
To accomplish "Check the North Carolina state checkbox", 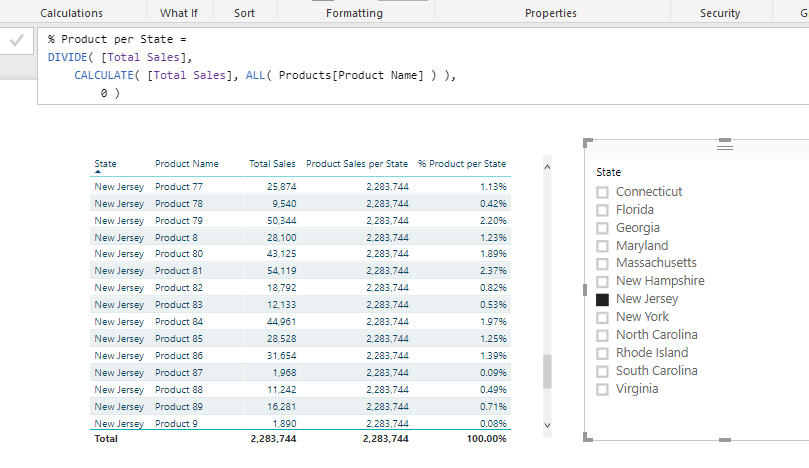I will coord(602,335).
